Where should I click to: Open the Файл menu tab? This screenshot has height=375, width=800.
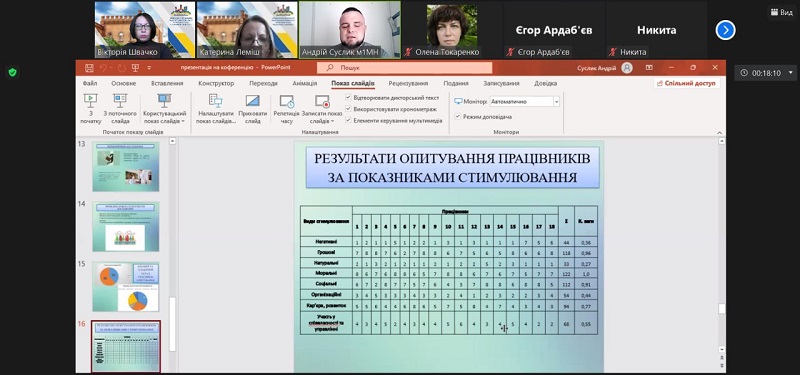(90, 83)
